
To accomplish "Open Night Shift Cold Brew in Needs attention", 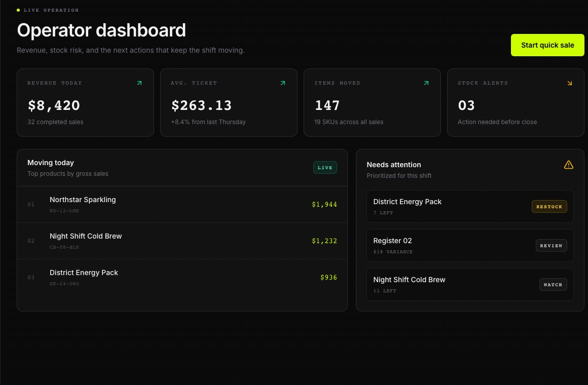I will [470, 285].
